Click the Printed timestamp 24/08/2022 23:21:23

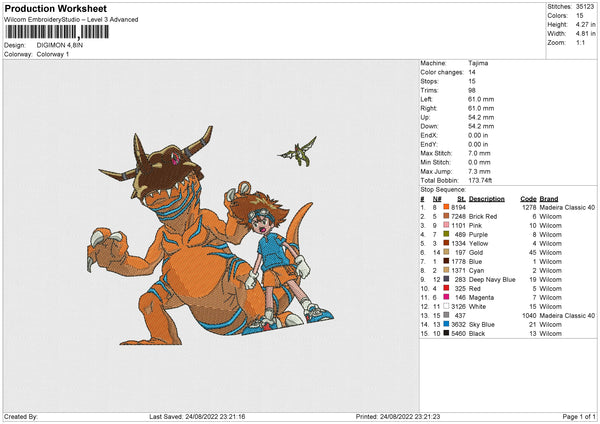(410, 416)
